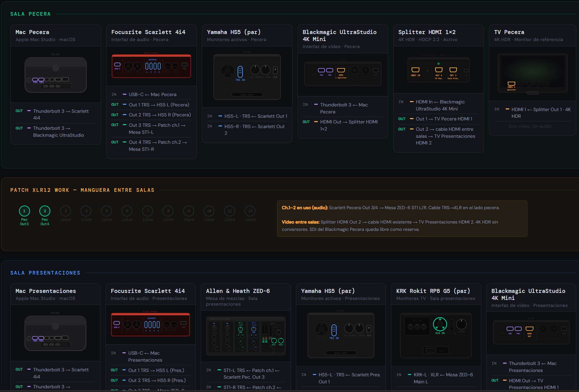Click the PWR port on Pecera Scarlett
The width and height of the screenshot is (579, 392).
click(x=184, y=65)
